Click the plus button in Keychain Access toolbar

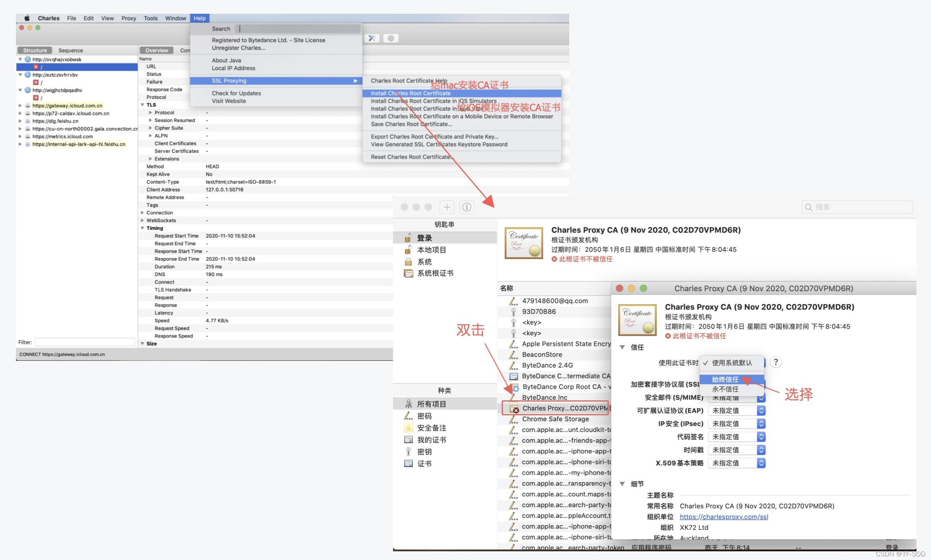(x=447, y=207)
